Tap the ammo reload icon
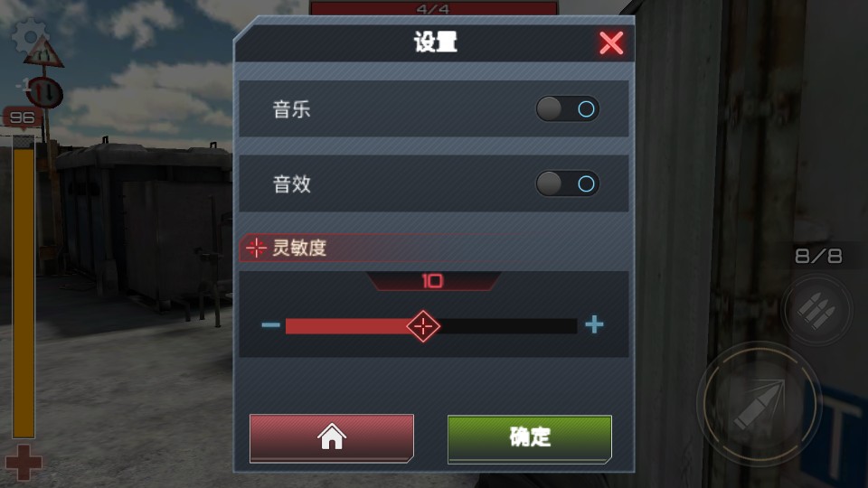Viewport: 868px width, 488px height. click(816, 311)
